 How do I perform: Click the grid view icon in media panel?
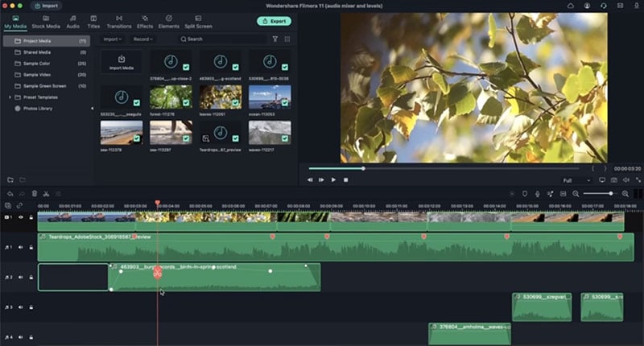[287, 39]
